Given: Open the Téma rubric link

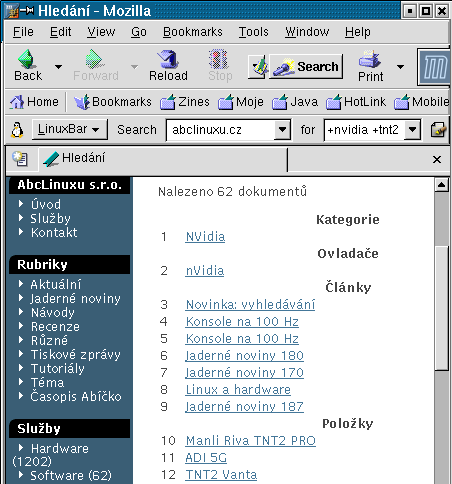Looking at the screenshot, I should point(47,382).
